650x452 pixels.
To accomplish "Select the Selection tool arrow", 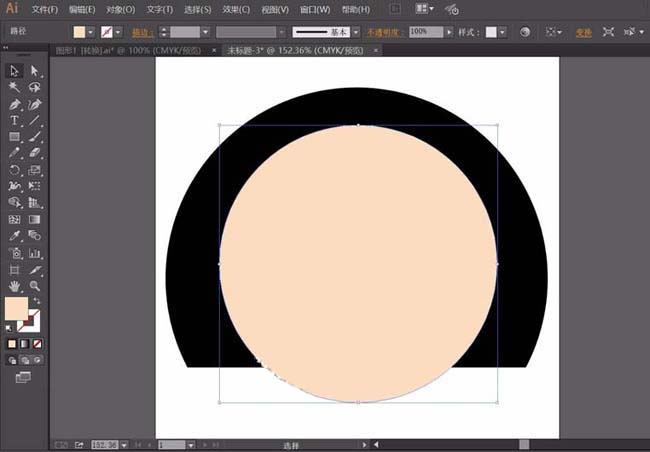I will [14, 71].
